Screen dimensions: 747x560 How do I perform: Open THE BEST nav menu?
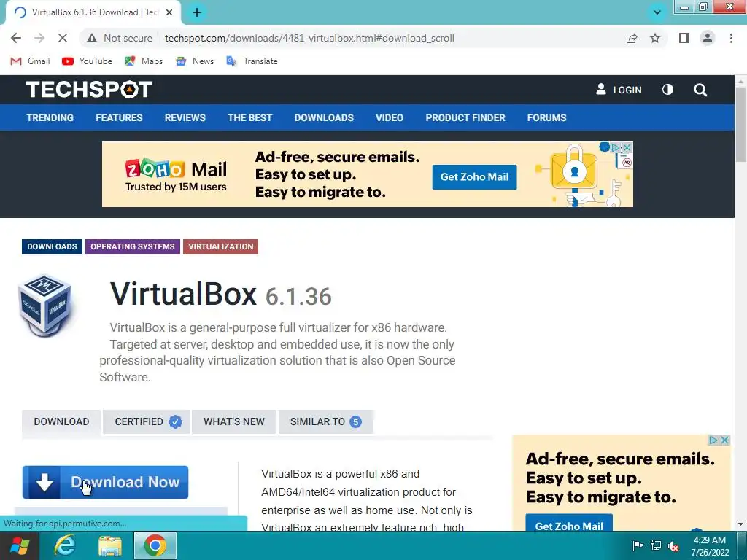pyautogui.click(x=249, y=117)
